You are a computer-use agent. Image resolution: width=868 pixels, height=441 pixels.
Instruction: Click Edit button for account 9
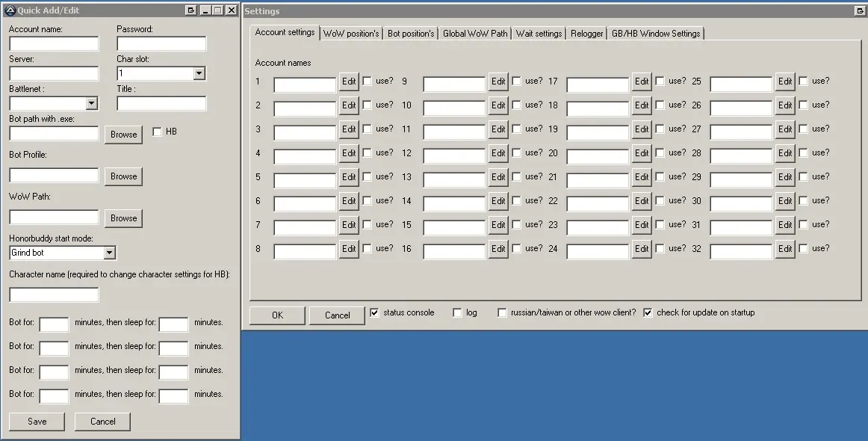[x=498, y=81]
